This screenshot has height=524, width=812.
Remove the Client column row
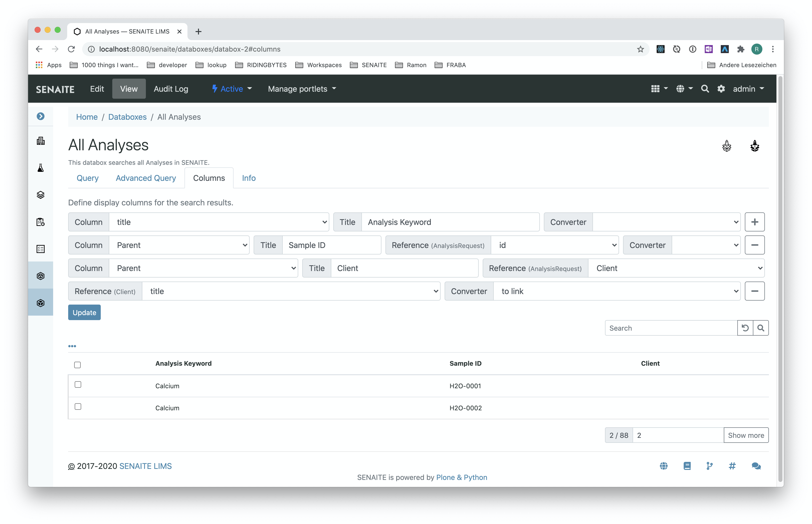[754, 291]
